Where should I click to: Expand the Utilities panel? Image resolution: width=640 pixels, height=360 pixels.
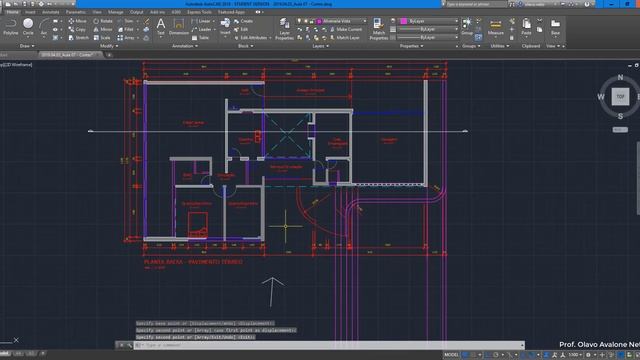pyautogui.click(x=500, y=46)
